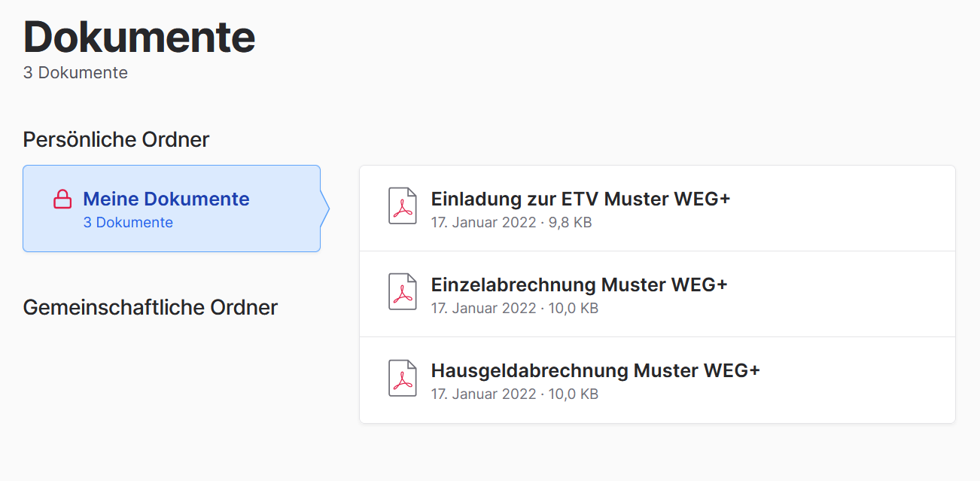Open Einzelabrechnung Muster WEG+ document
Screen dimensions: 980x481
pyautogui.click(x=579, y=285)
